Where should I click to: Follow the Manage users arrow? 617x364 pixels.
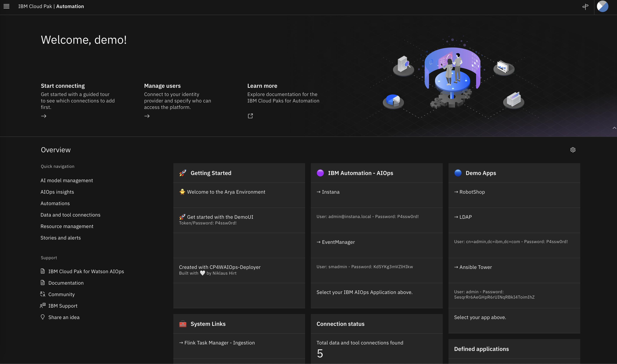click(x=147, y=116)
